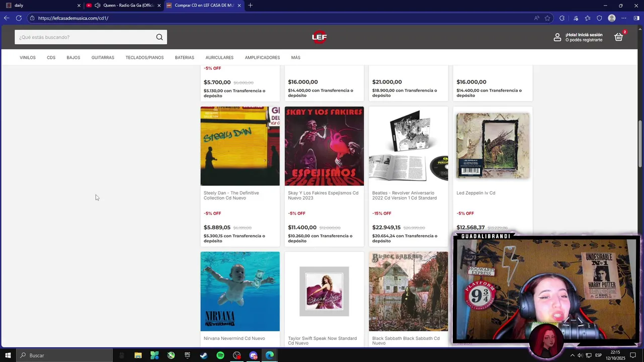Screen dimensions: 644x362
Task: Open the CDS menu category
Action: [x=51, y=58]
